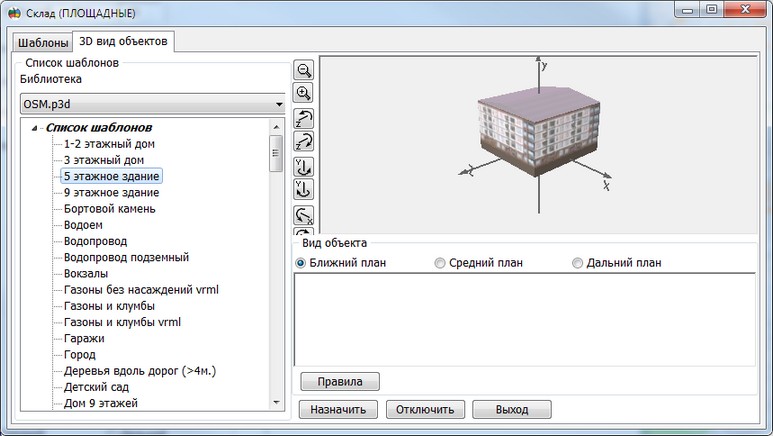Rotate model around Z axis, first icon
The image size is (773, 436).
tap(304, 118)
